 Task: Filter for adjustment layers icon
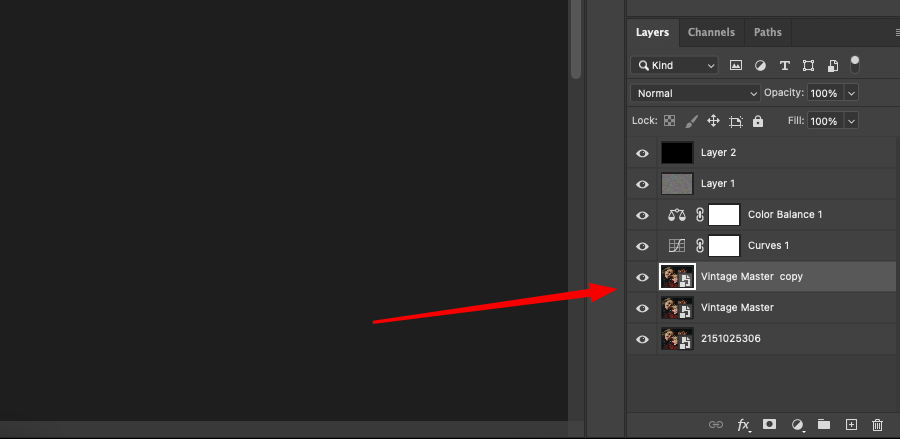tap(760, 65)
